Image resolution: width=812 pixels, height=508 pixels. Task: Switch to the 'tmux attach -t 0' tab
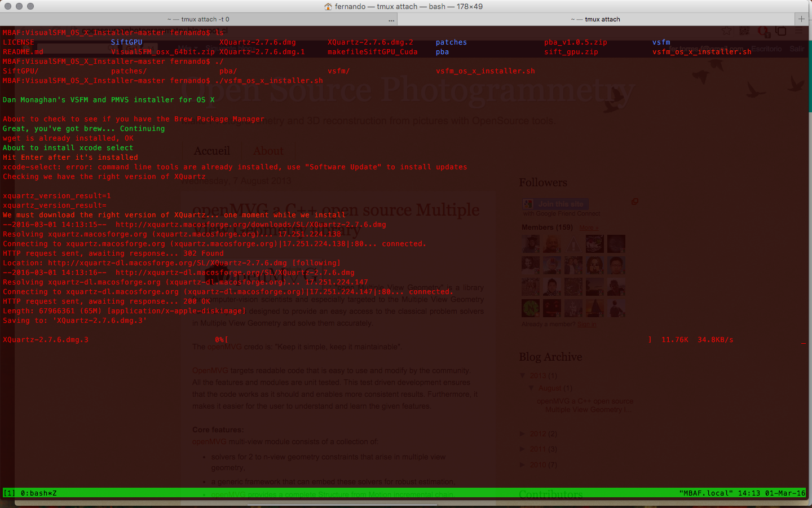tap(198, 19)
